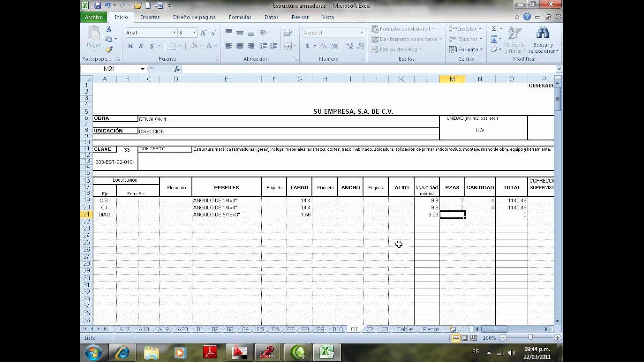Image resolution: width=644 pixels, height=362 pixels.
Task: Apply accounting currency format ($)
Action: [308, 46]
